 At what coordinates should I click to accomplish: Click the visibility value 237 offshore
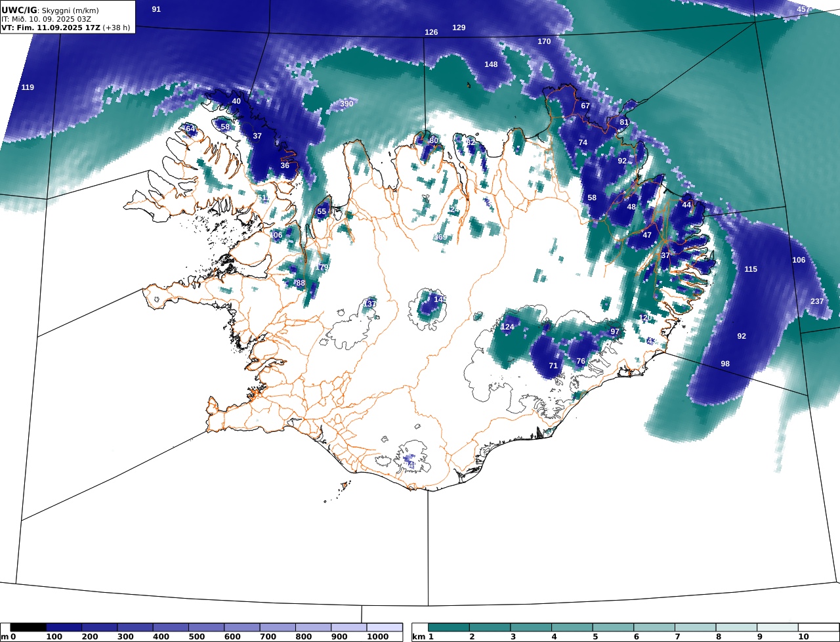point(817,301)
